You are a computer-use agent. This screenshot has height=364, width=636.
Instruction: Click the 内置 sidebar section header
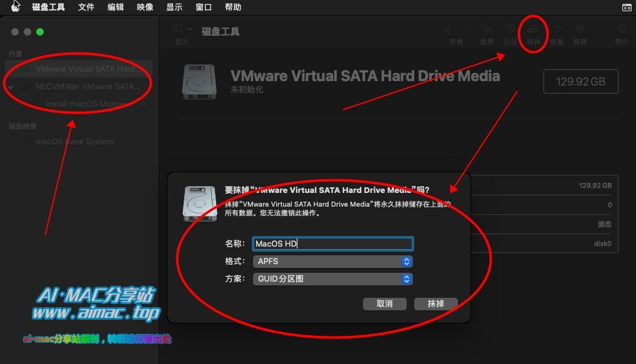coord(16,54)
